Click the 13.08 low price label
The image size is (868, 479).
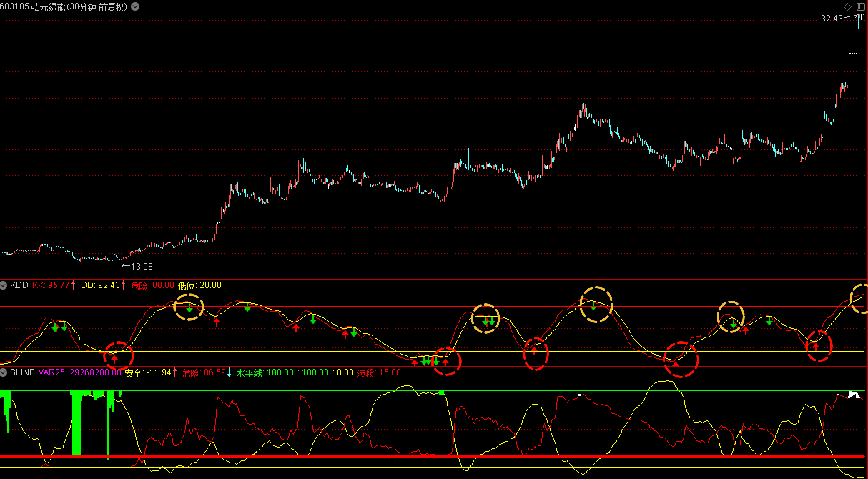[142, 266]
